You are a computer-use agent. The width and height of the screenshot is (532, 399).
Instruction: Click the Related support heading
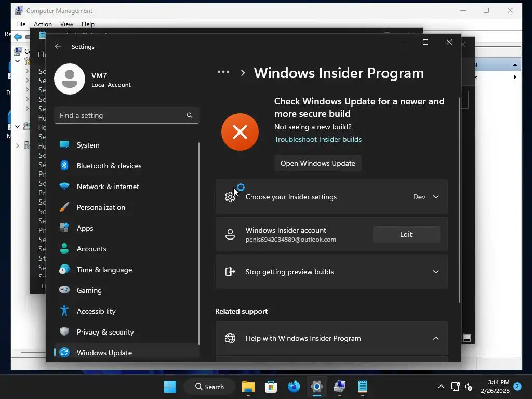241,311
